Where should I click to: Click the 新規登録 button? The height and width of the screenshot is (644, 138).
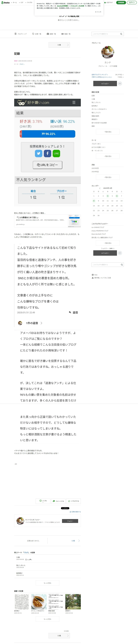click(121, 2)
